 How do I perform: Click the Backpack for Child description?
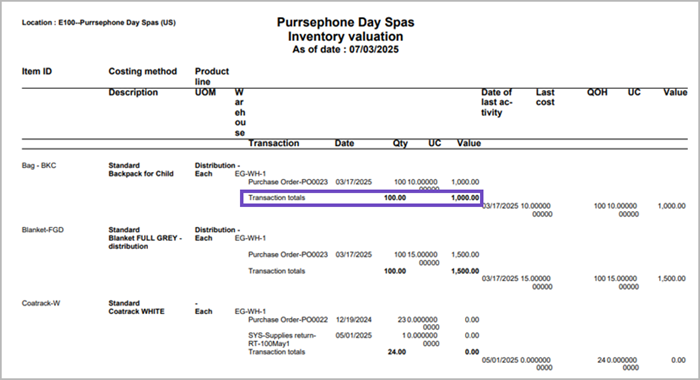(141, 174)
